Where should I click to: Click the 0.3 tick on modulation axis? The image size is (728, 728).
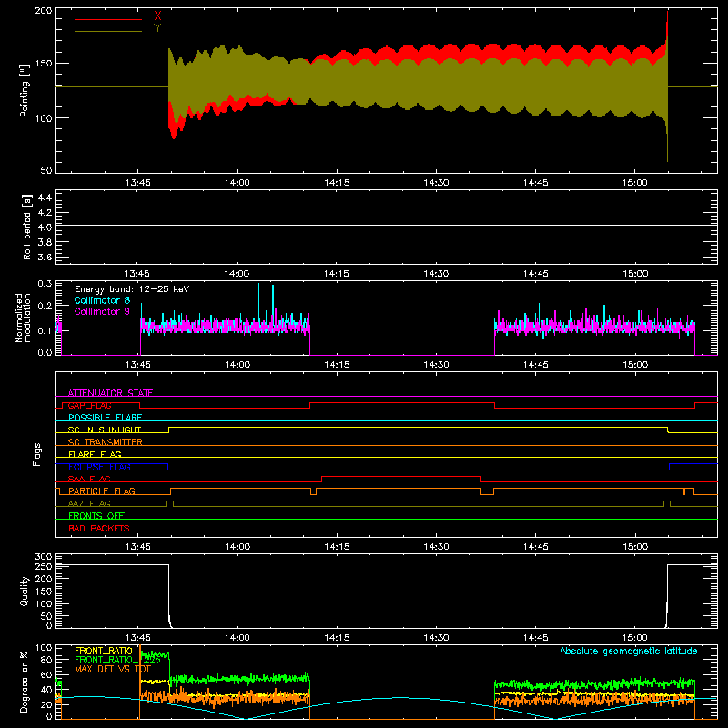click(x=45, y=283)
